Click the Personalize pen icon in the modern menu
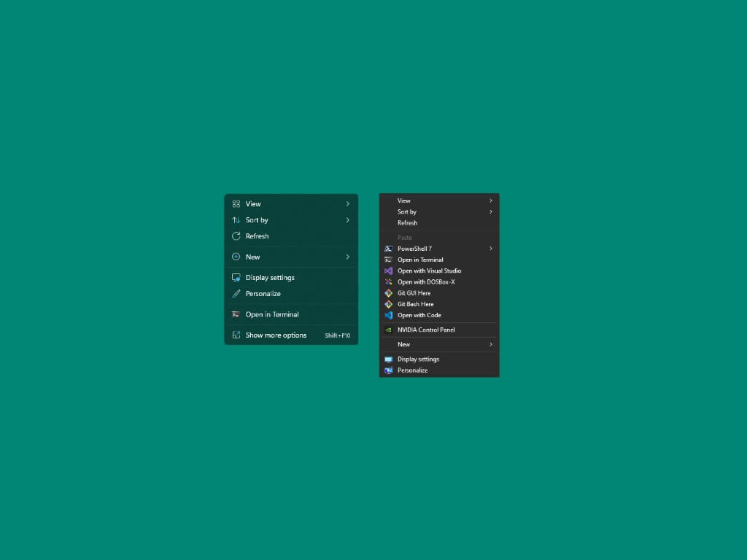Image resolution: width=747 pixels, height=560 pixels. pos(236,294)
